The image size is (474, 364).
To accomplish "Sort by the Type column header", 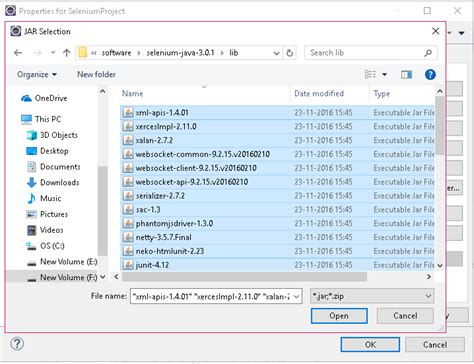I will tap(382, 94).
